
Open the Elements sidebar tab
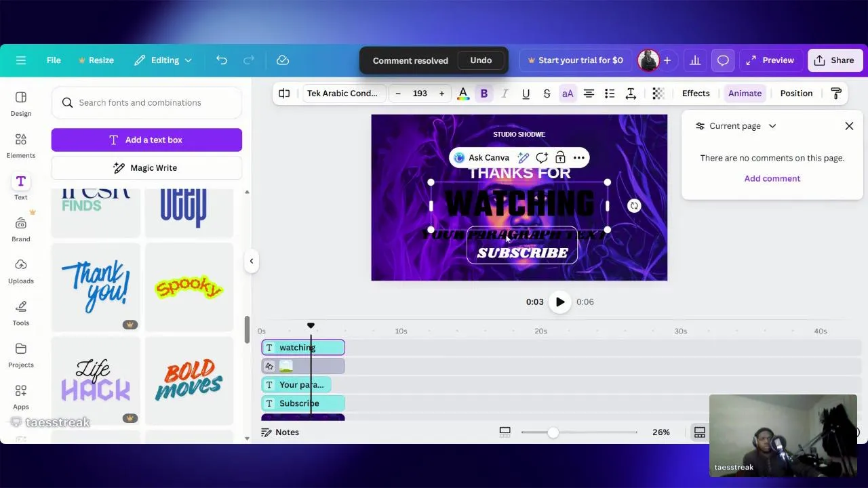(21, 146)
